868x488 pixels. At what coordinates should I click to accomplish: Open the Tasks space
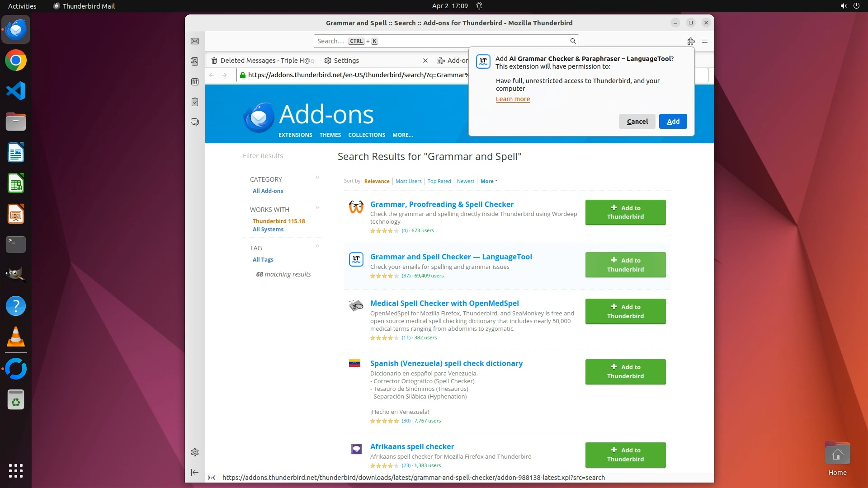(195, 102)
